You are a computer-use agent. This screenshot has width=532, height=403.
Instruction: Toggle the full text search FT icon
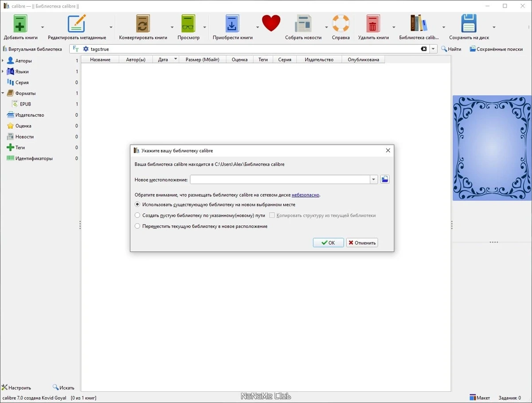click(76, 49)
